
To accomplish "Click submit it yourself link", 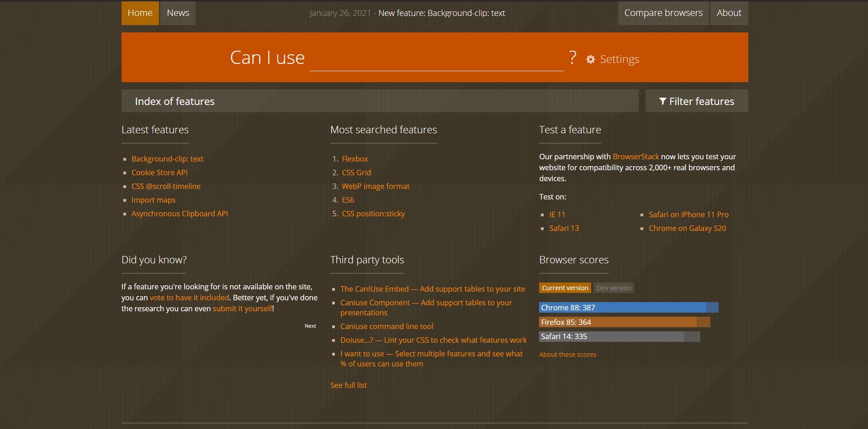I will [242, 309].
